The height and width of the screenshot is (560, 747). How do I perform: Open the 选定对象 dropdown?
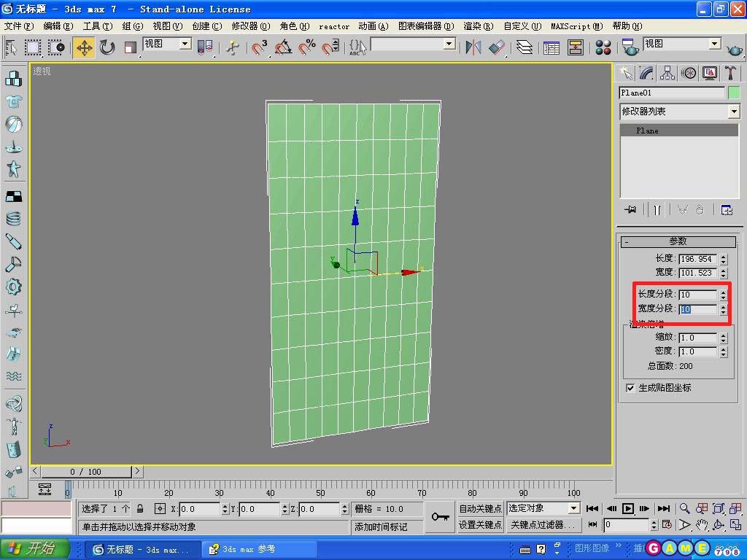click(573, 508)
